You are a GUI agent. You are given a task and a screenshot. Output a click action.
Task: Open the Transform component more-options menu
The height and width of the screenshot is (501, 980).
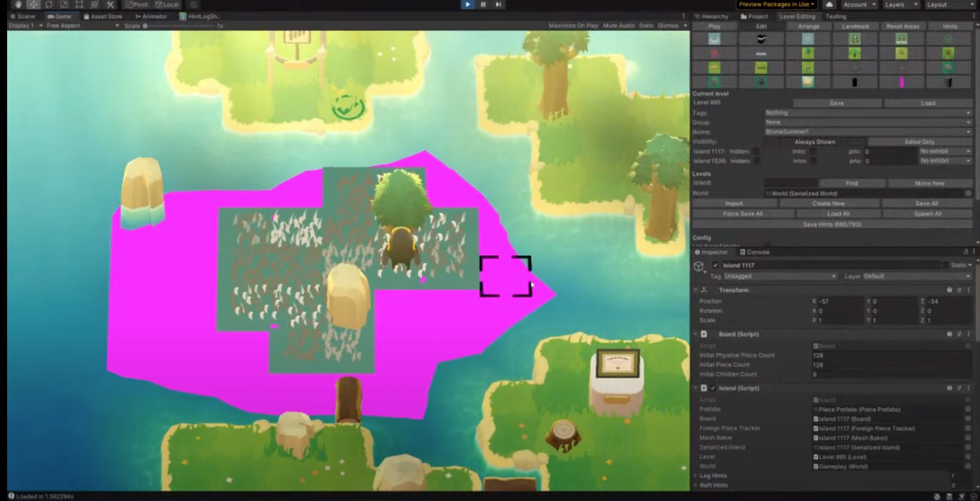point(969,290)
